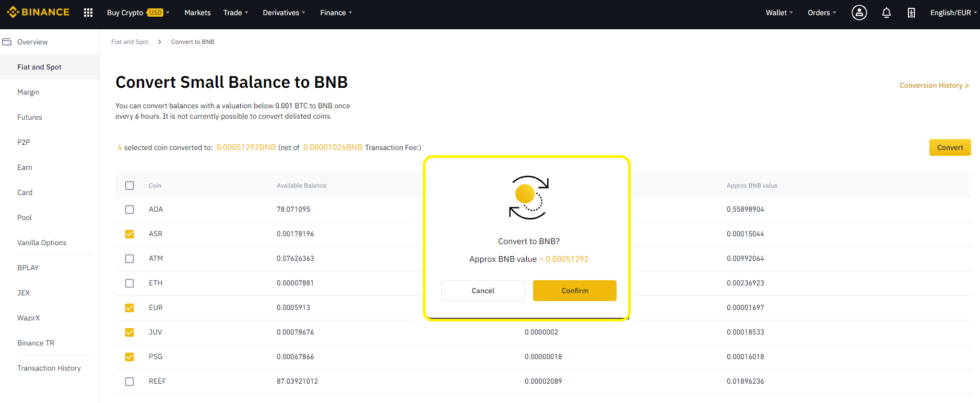
Task: Select Fiat and Spot in sidebar
Action: coord(50,67)
